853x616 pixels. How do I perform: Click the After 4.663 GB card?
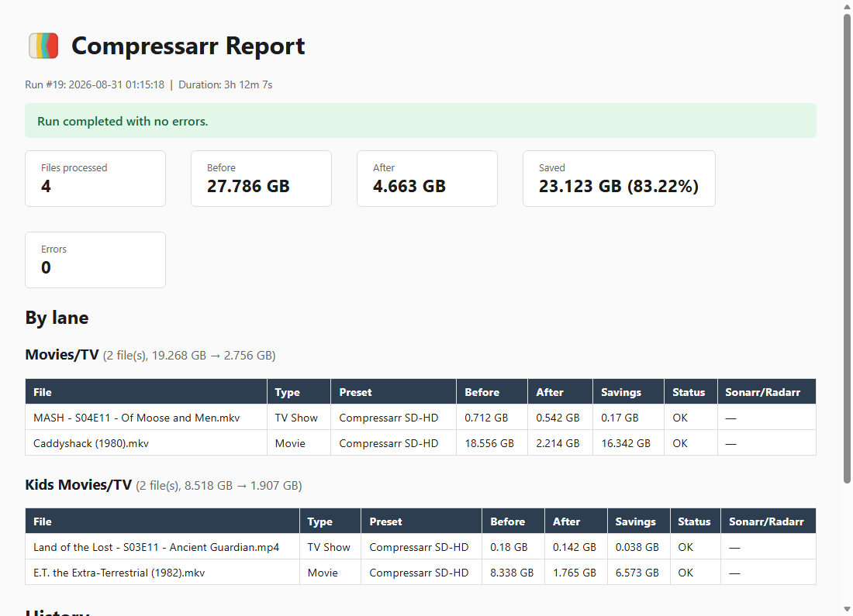pyautogui.click(x=427, y=178)
